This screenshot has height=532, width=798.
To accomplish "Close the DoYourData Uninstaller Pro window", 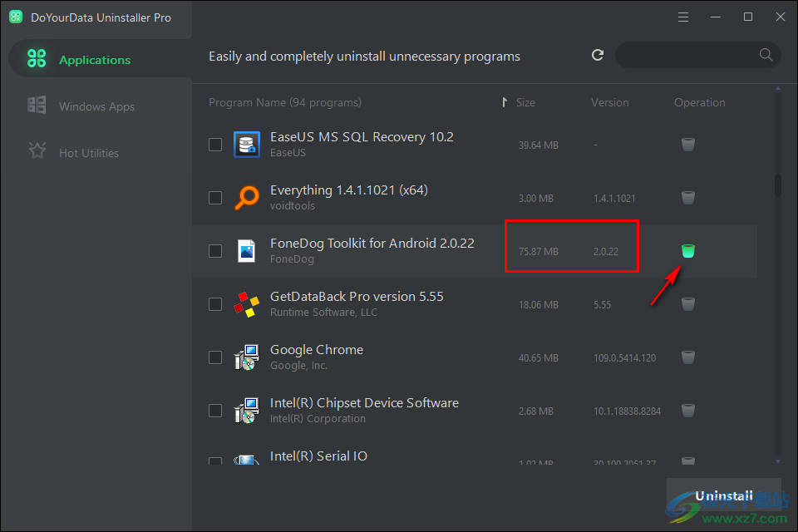I will tap(781, 17).
